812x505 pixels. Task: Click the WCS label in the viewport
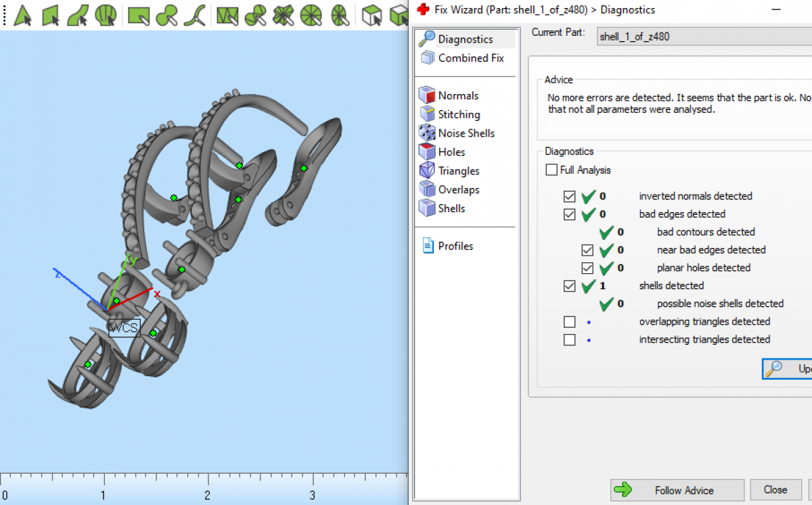coord(125,329)
